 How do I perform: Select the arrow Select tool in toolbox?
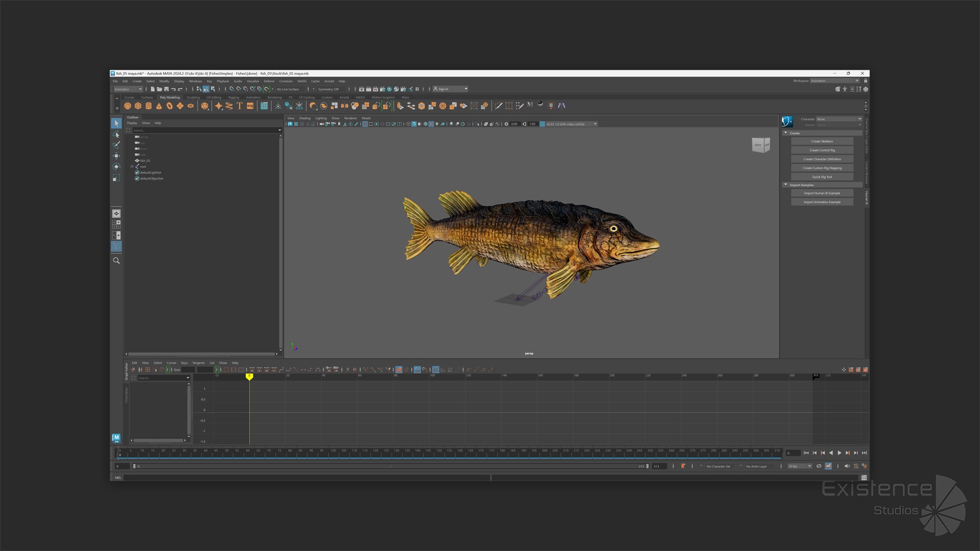coord(116,123)
